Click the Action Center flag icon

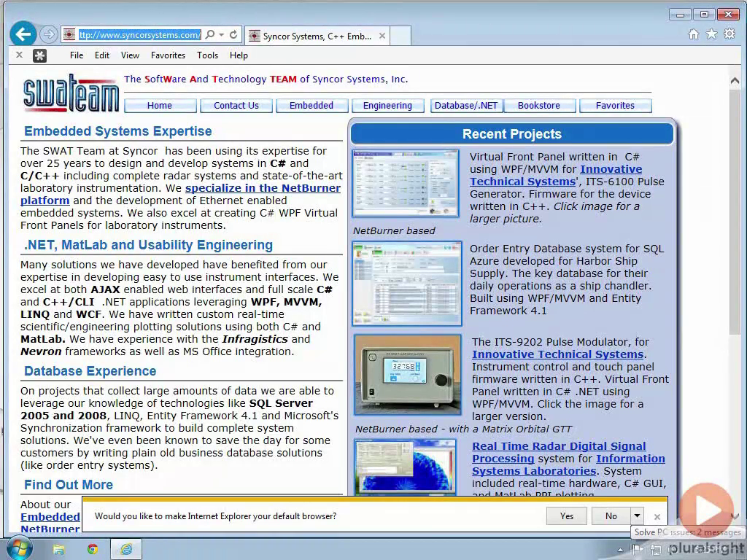point(638,550)
